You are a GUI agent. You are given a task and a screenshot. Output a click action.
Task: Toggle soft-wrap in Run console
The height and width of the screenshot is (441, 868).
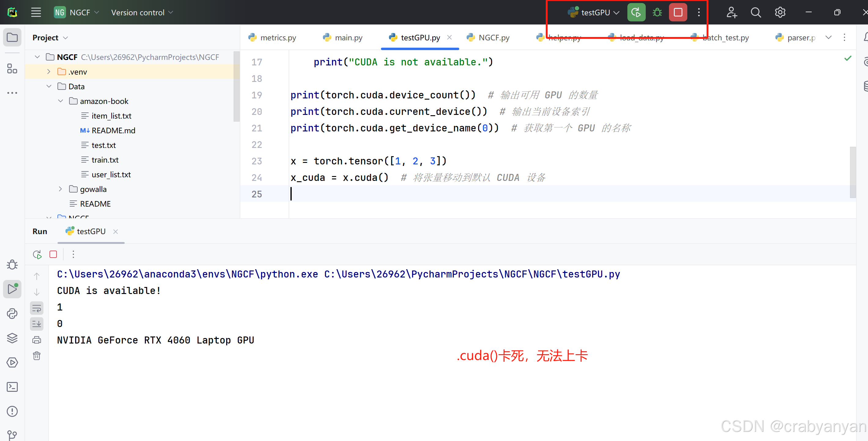click(37, 308)
